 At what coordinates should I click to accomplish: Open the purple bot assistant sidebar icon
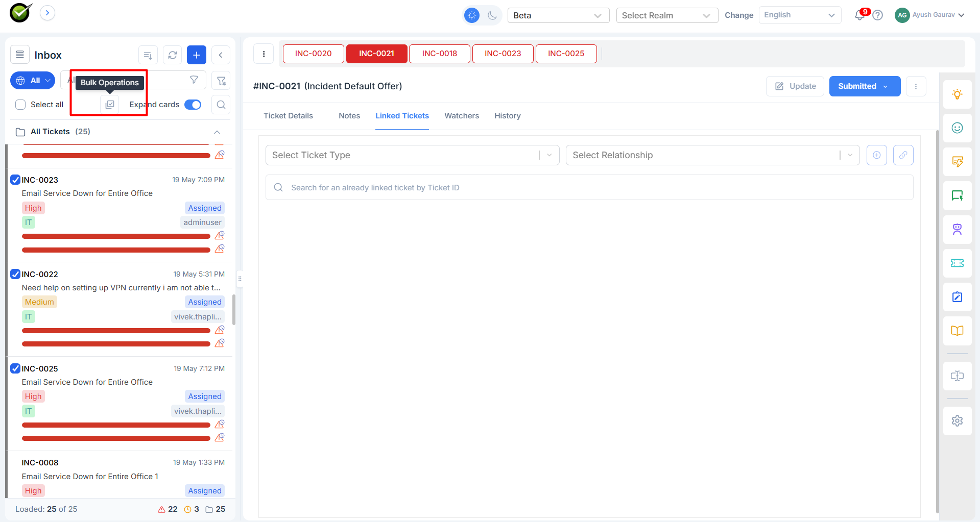click(x=957, y=230)
